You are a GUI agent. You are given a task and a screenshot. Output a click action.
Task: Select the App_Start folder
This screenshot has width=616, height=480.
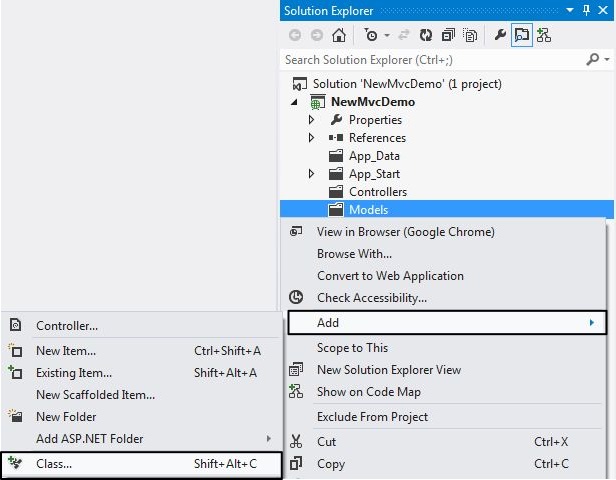[x=374, y=174]
